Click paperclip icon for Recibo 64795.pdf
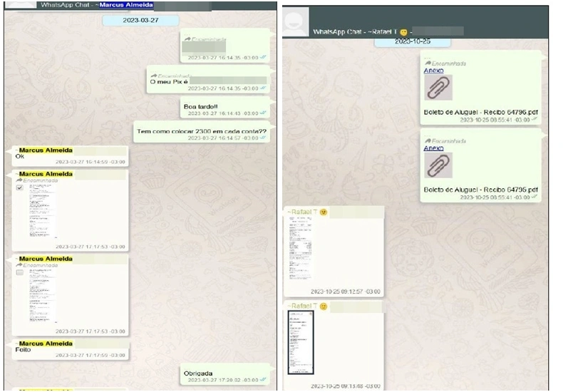Viewport: 563px width, 392px height. tap(438, 165)
